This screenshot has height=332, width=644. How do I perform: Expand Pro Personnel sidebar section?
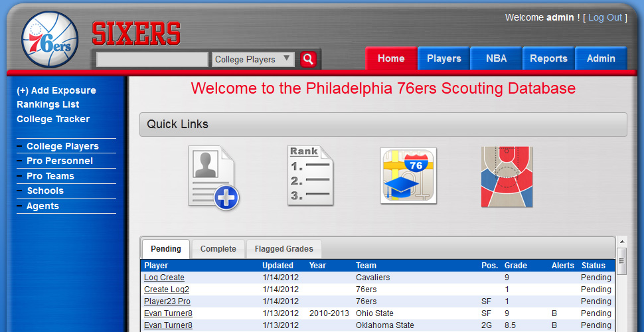[x=60, y=161]
